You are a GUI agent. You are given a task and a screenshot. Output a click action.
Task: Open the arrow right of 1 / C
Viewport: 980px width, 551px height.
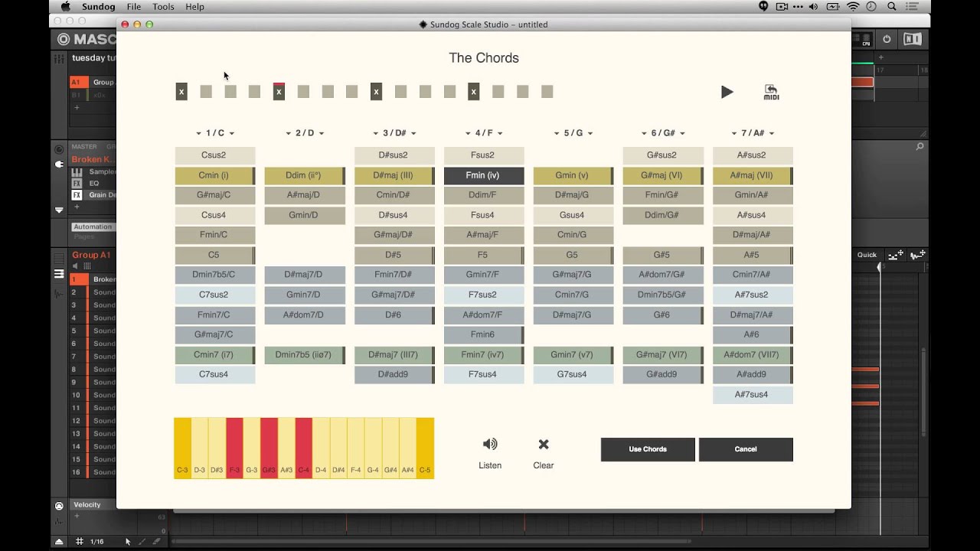[232, 133]
